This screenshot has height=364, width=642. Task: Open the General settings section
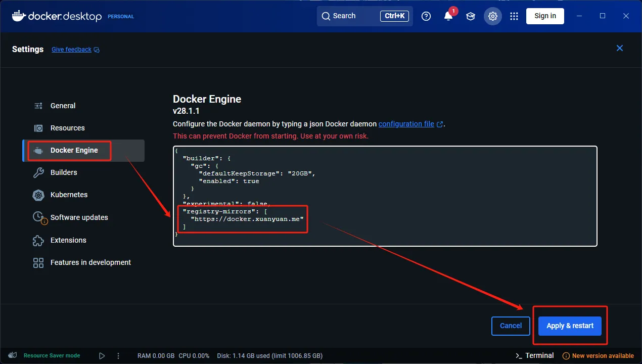(x=63, y=106)
